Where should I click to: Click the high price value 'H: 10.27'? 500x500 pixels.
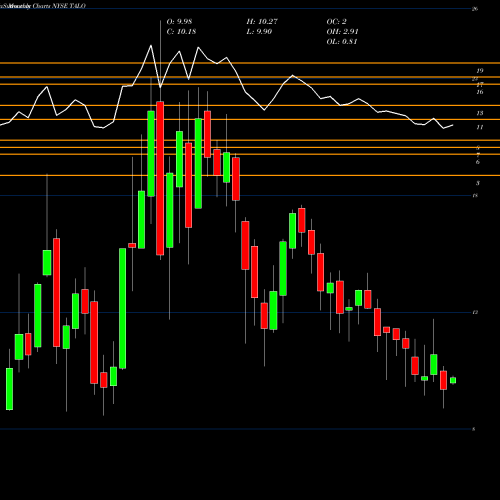262,22
